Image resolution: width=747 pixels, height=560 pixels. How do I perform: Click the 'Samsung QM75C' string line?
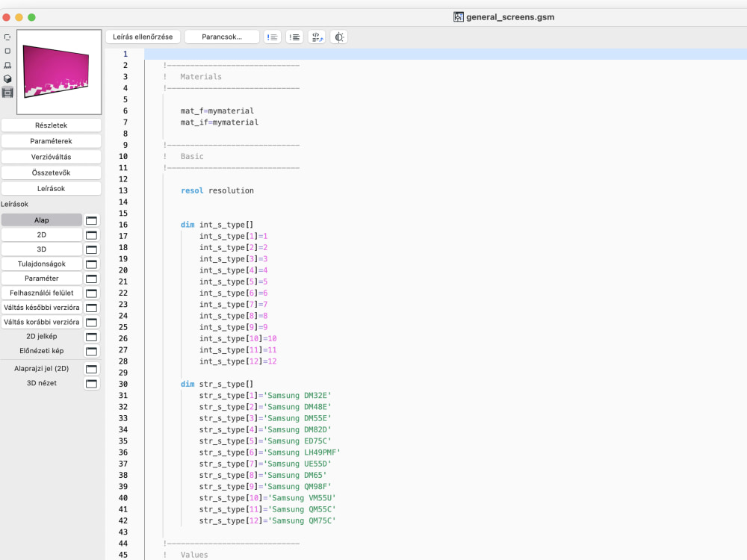click(x=267, y=520)
